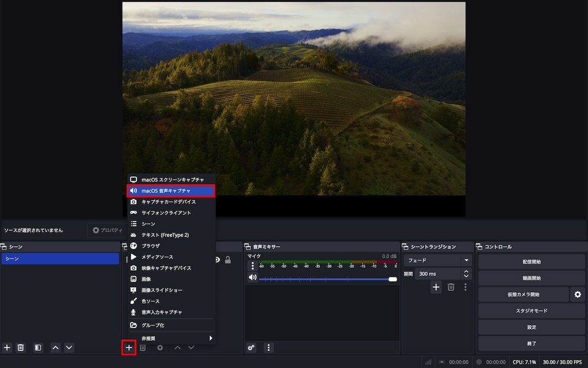Move source up with arrow icon
Screen dimensions: 588x368
tap(178, 348)
